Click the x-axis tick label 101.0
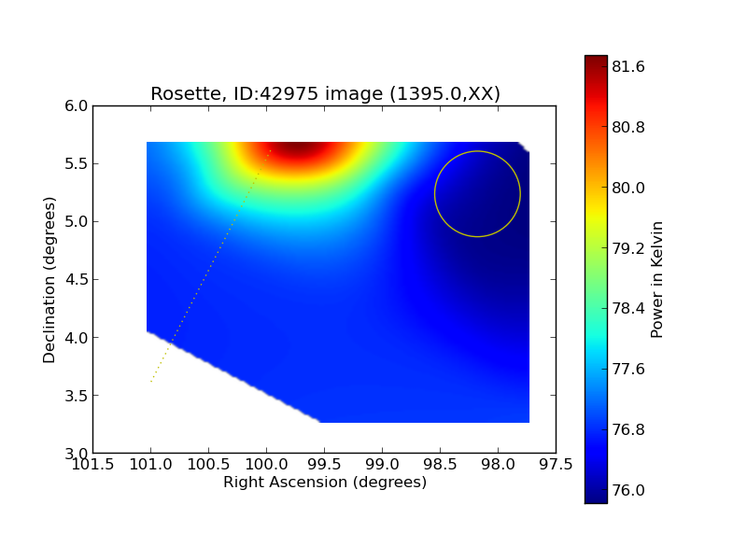Viewport: 747px width, 560px height. tap(151, 464)
